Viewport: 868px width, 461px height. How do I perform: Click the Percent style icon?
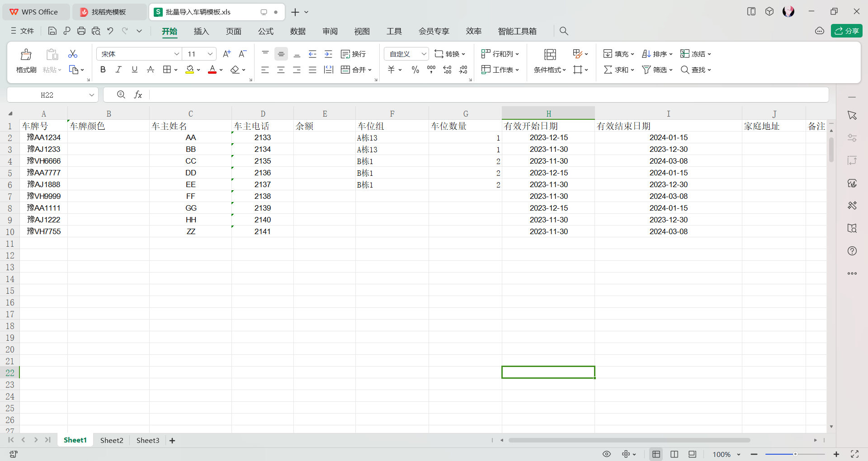pos(415,70)
